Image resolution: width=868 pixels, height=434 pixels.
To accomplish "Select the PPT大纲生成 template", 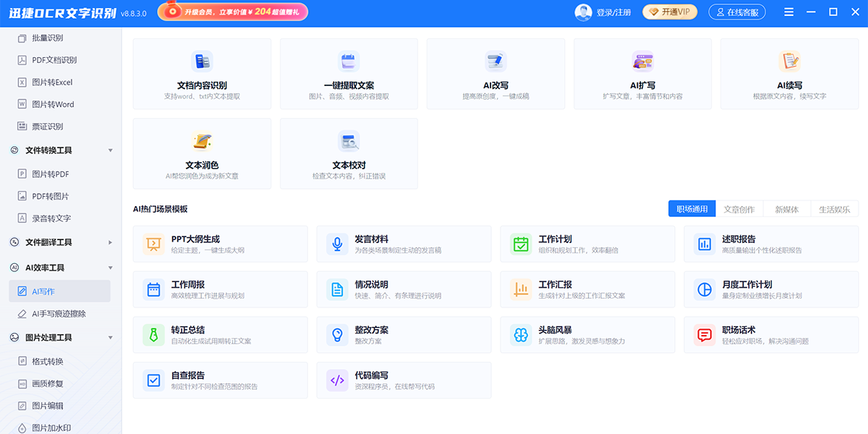I will [x=220, y=244].
